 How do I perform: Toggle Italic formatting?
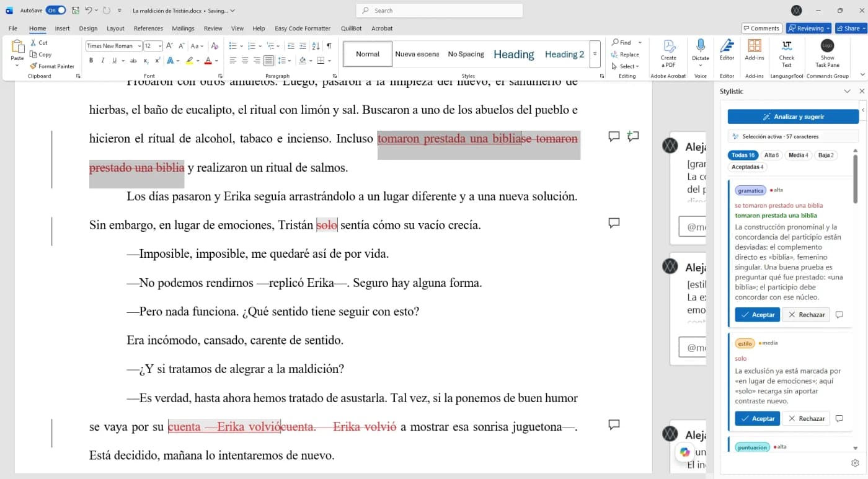103,61
